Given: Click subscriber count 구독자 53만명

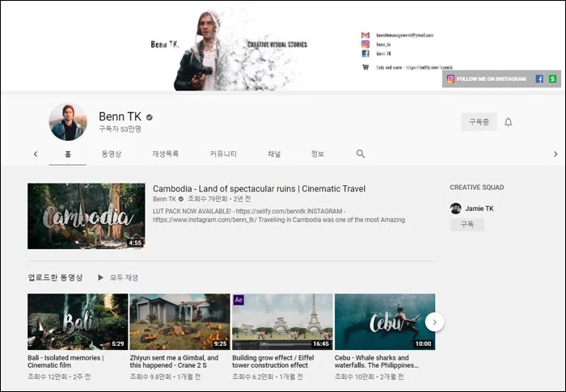Looking at the screenshot, I should (x=120, y=129).
